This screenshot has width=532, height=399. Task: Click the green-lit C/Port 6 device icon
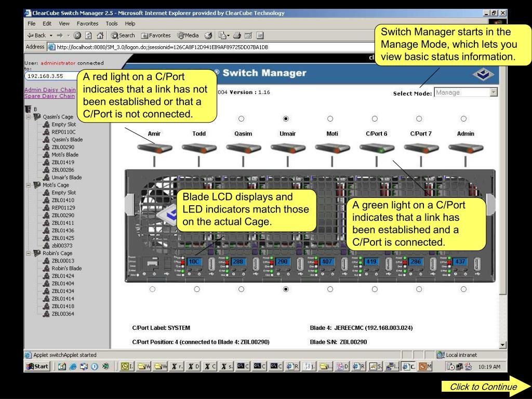377,148
